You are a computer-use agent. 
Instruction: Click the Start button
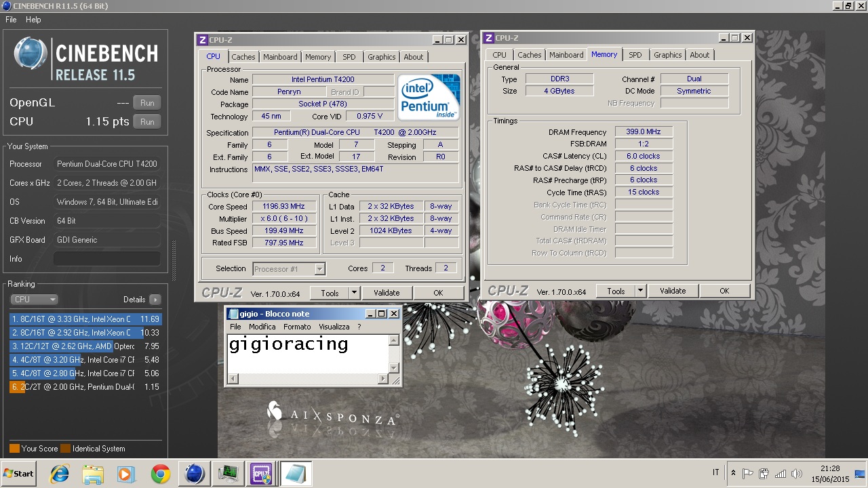[x=19, y=474]
